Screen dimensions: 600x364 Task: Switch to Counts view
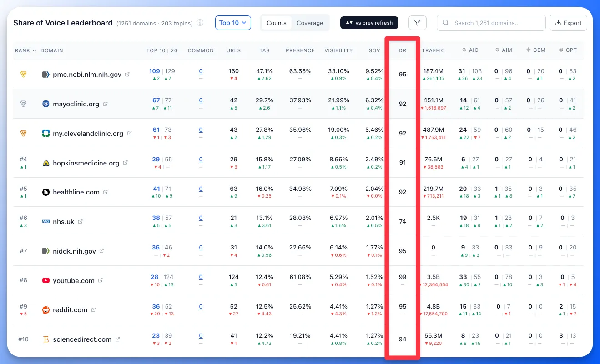[x=277, y=23]
